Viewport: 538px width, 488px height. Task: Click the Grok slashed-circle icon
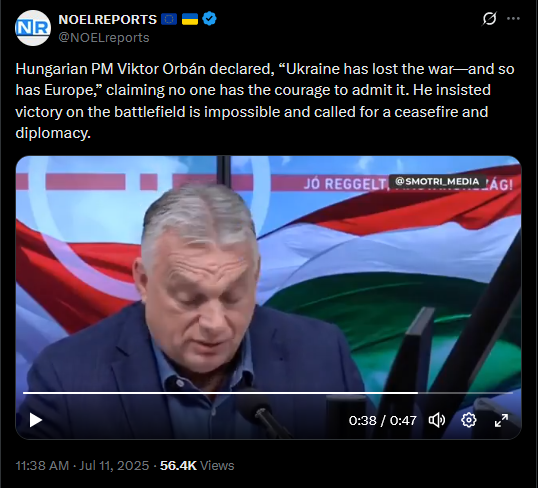pyautogui.click(x=489, y=19)
